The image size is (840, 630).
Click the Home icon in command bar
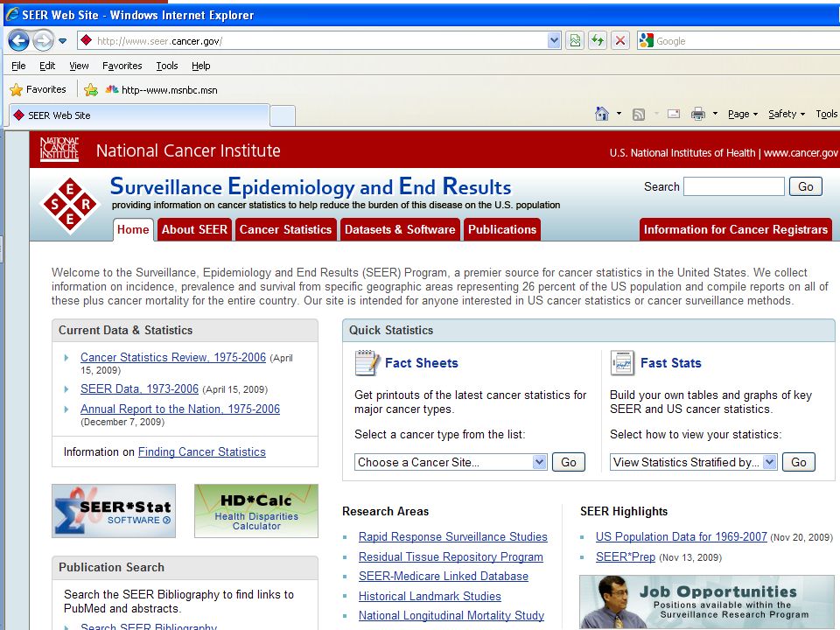pos(602,114)
